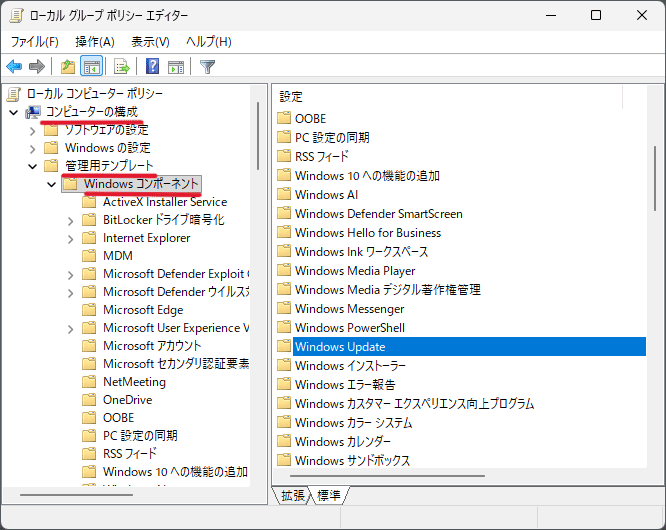Click the app icon in title bar
The width and height of the screenshot is (666, 530).
click(16, 16)
